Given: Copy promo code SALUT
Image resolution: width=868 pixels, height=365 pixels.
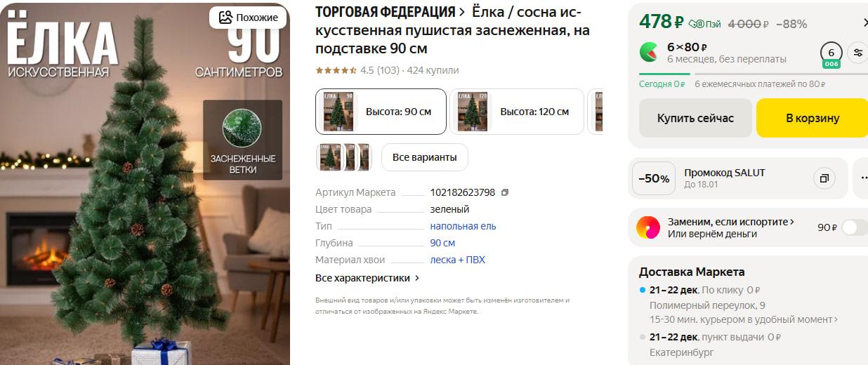Looking at the screenshot, I should point(824,178).
